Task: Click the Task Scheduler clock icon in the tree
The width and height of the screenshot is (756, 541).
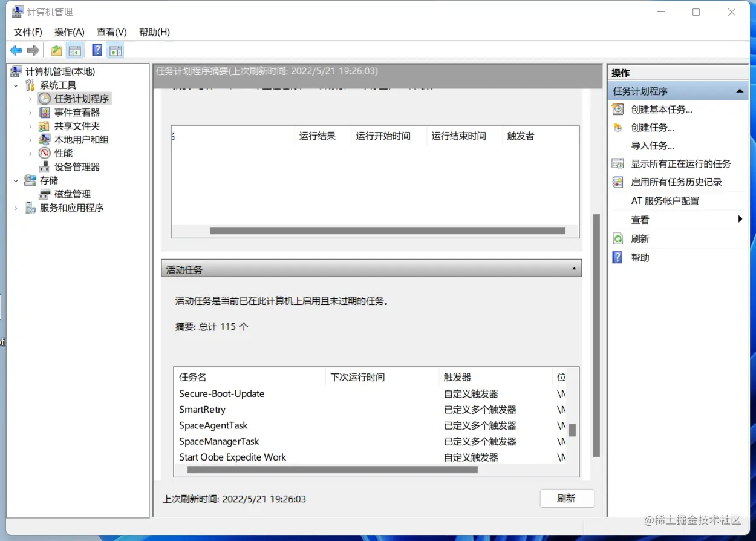Action: point(45,99)
